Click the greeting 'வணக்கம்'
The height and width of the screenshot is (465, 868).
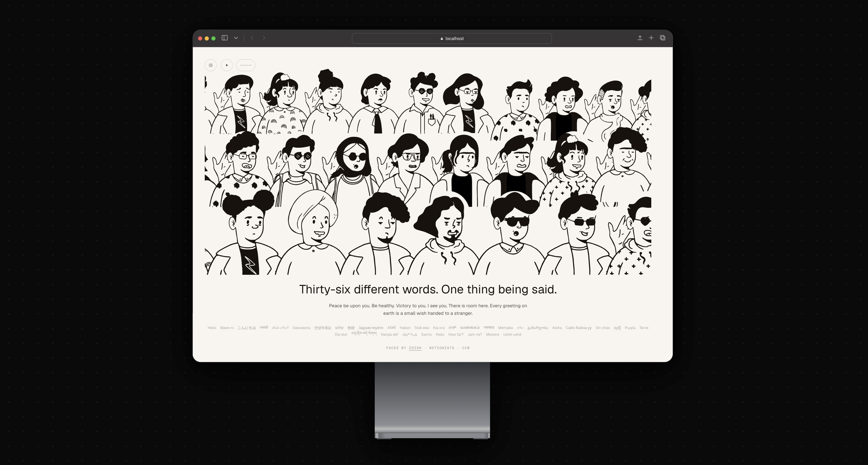tap(470, 328)
